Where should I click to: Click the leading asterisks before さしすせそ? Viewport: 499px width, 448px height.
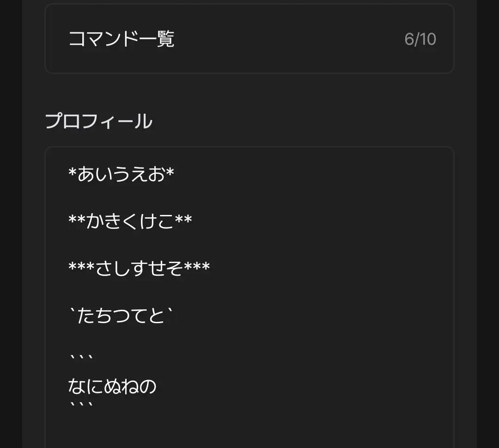coord(81,265)
